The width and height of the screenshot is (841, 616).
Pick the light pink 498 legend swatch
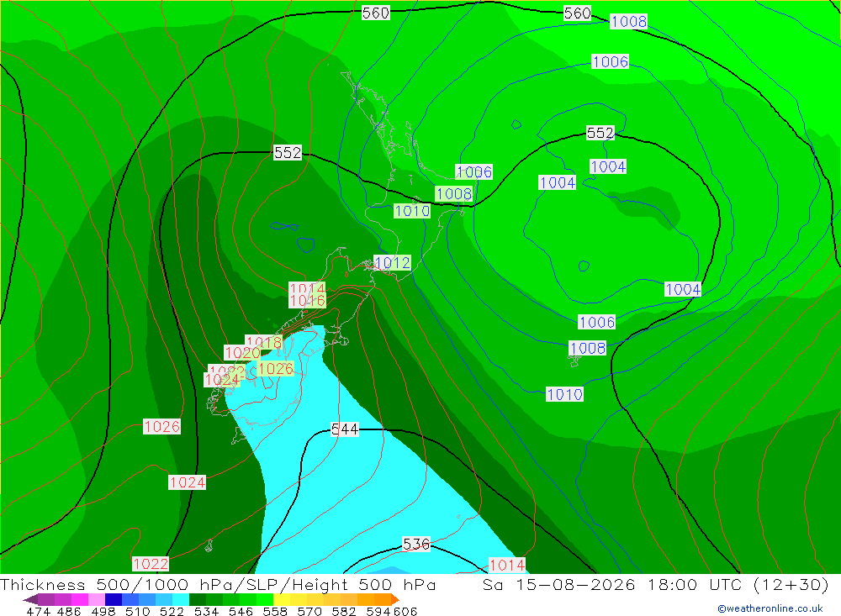[x=97, y=599]
